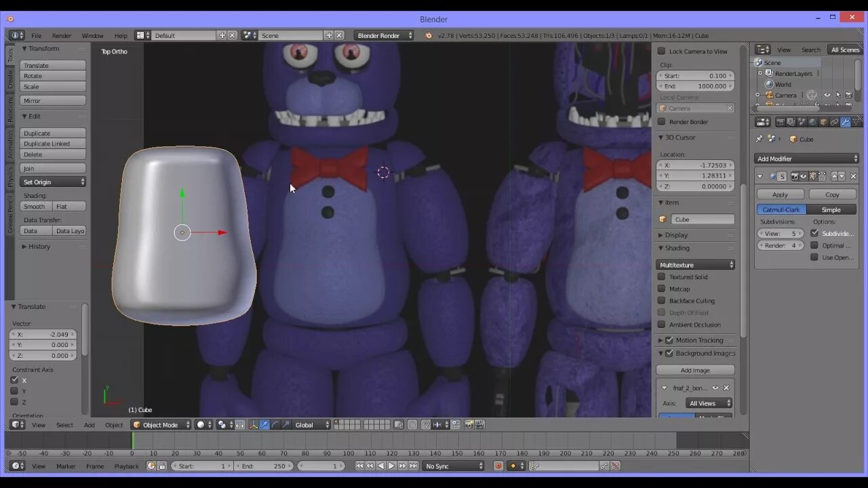This screenshot has height=488, width=868.
Task: Toggle Camera visibility eye in outliner
Action: pyautogui.click(x=827, y=95)
